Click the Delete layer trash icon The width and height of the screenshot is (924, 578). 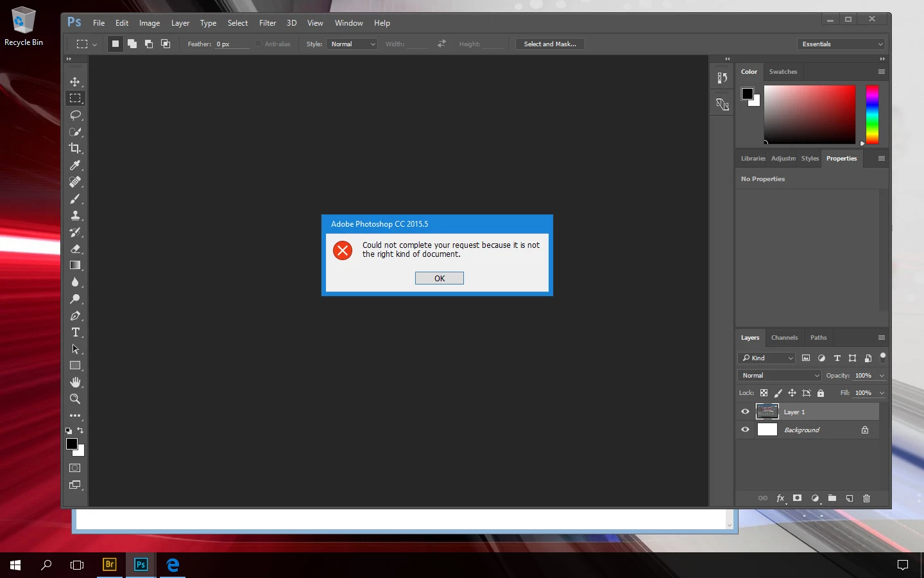(x=866, y=498)
